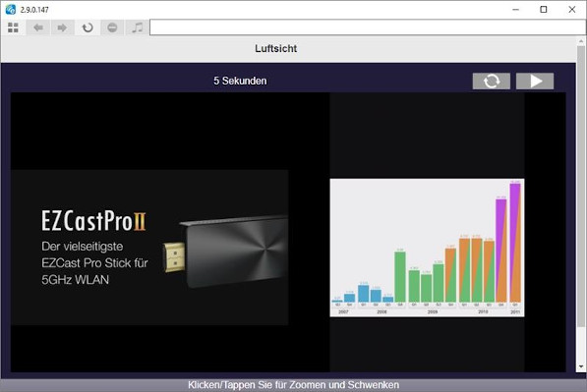Click the Luftsicht page title

click(x=276, y=48)
